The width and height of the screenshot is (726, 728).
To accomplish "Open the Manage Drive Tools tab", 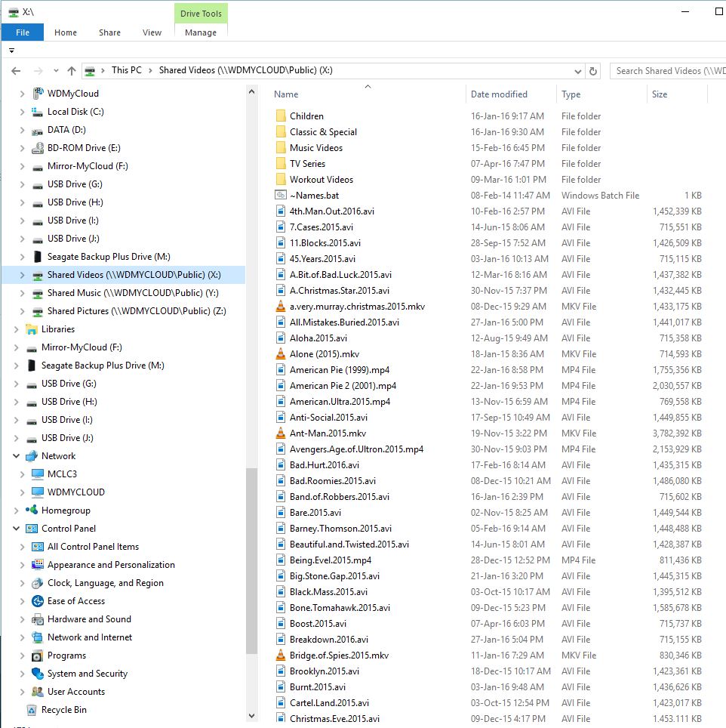I will 201,32.
